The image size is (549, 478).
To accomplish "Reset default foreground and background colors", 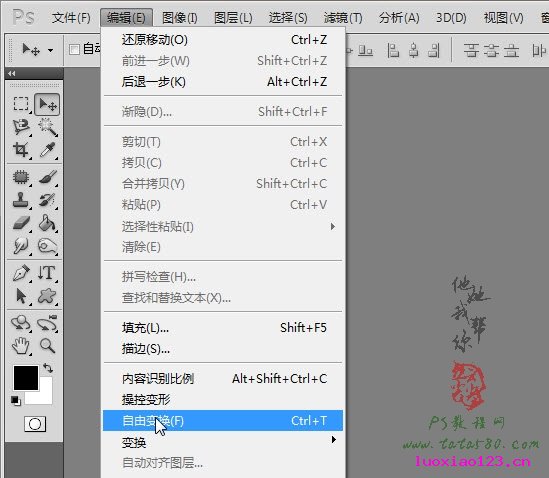I will click(15, 400).
